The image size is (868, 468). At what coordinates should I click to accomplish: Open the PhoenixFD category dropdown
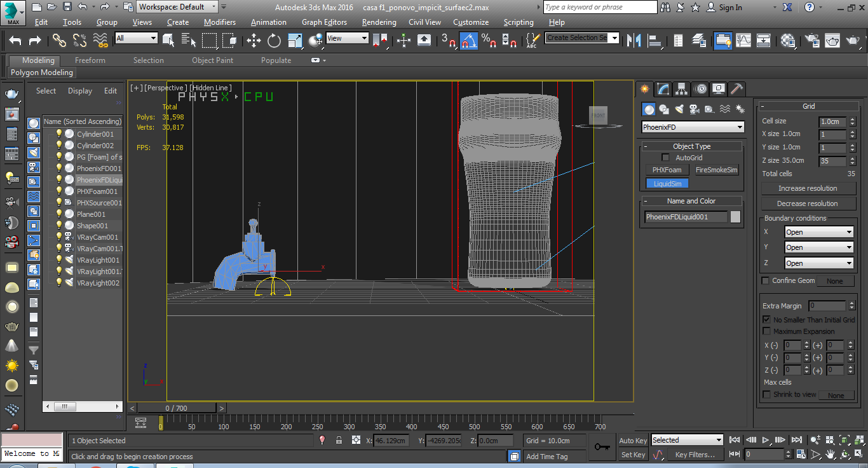coord(693,127)
